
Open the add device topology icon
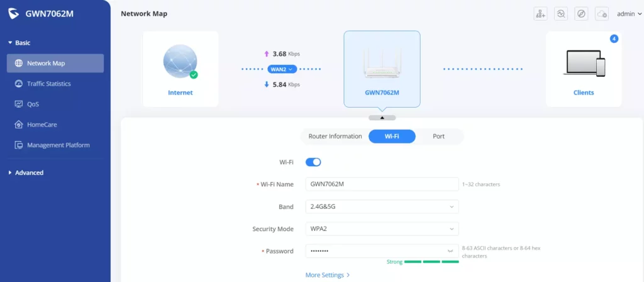[540, 14]
